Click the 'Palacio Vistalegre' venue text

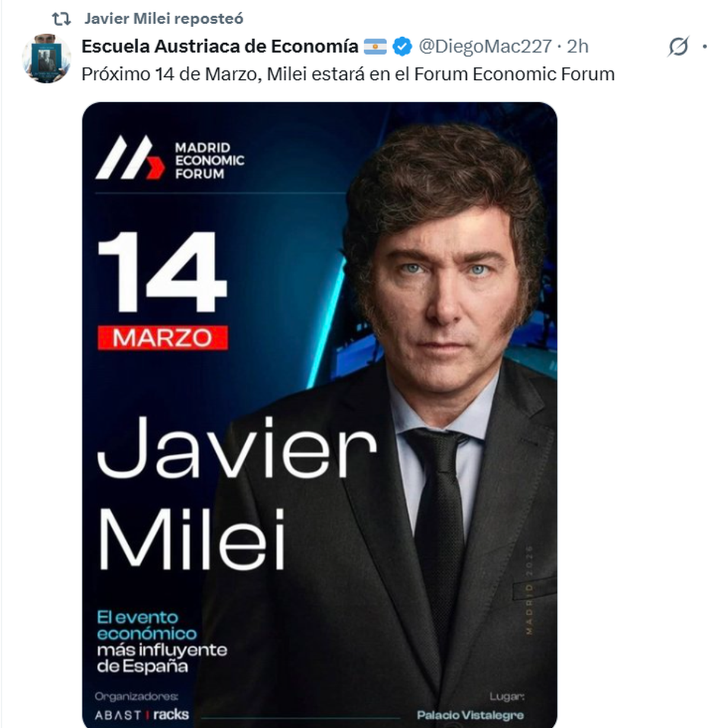point(470,714)
